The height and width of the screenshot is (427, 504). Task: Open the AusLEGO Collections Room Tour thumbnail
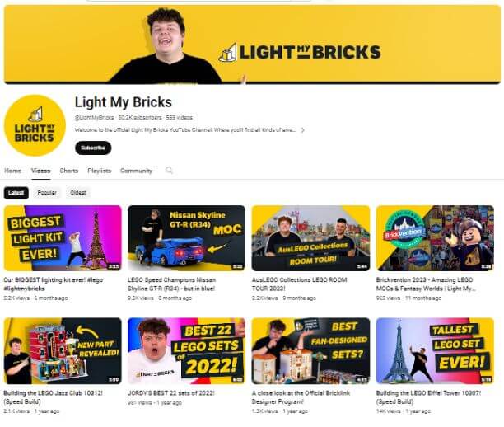(x=310, y=238)
